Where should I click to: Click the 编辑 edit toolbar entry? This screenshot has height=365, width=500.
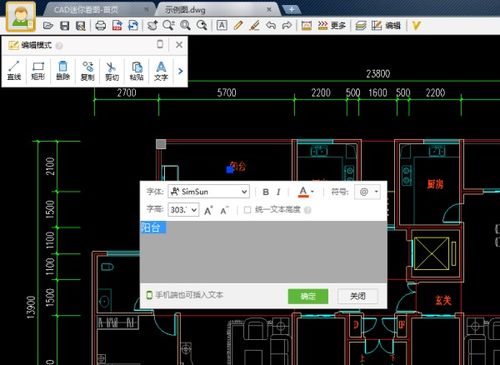point(386,26)
